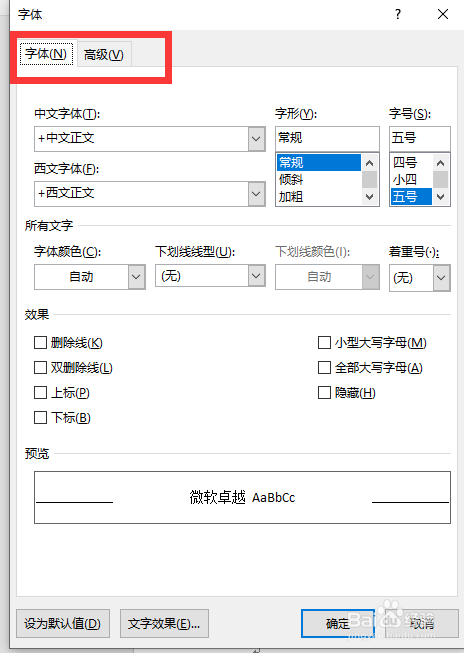Expand the 着重号 dropdown
464x653 pixels.
(x=442, y=278)
